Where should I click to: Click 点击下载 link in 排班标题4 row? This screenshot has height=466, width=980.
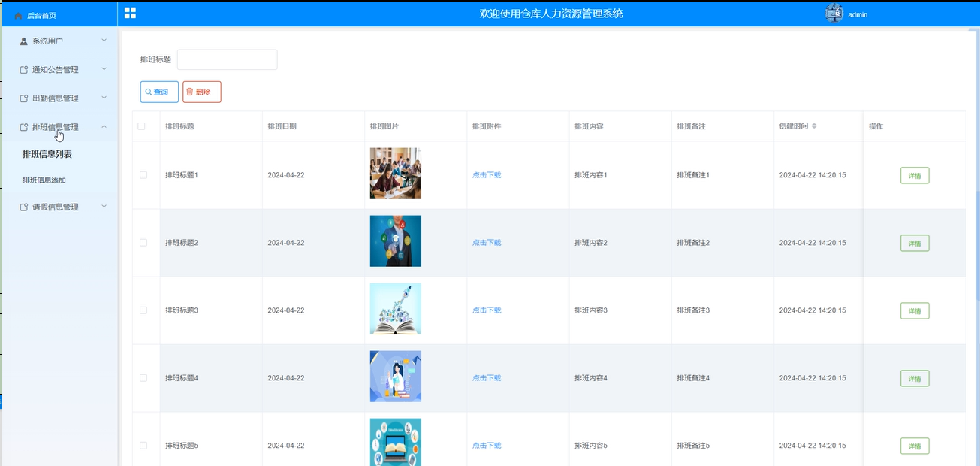pos(487,378)
